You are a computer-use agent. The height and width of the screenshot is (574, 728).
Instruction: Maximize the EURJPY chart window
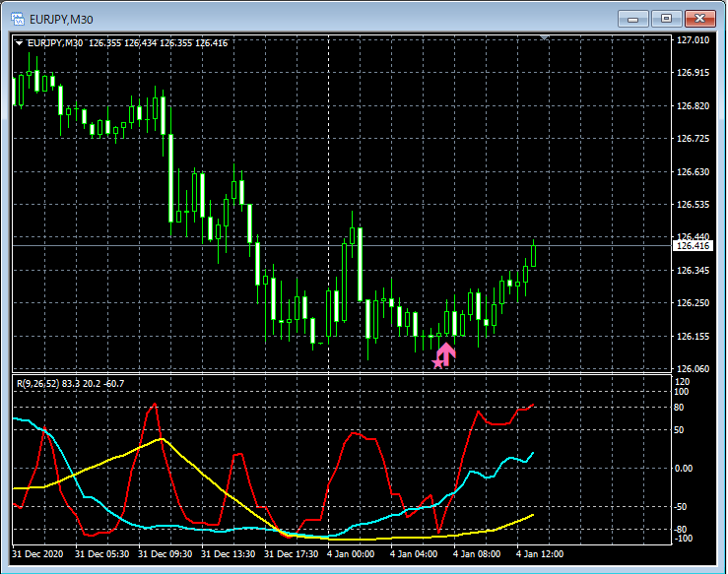667,18
